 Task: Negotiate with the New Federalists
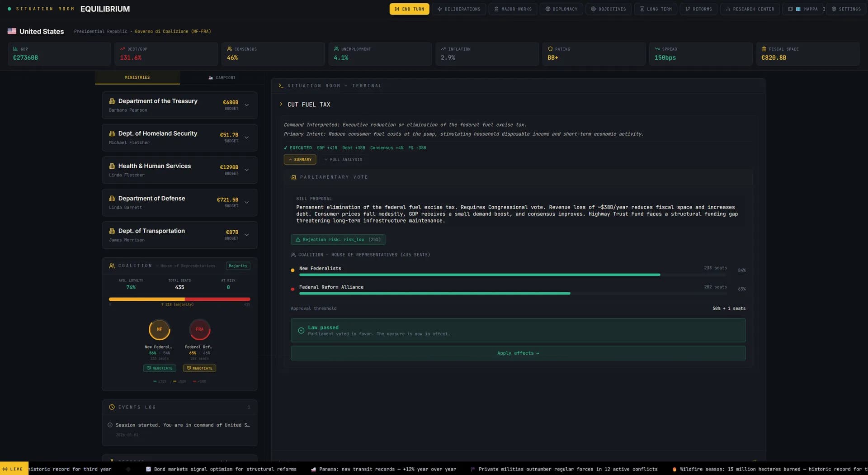[x=160, y=368]
